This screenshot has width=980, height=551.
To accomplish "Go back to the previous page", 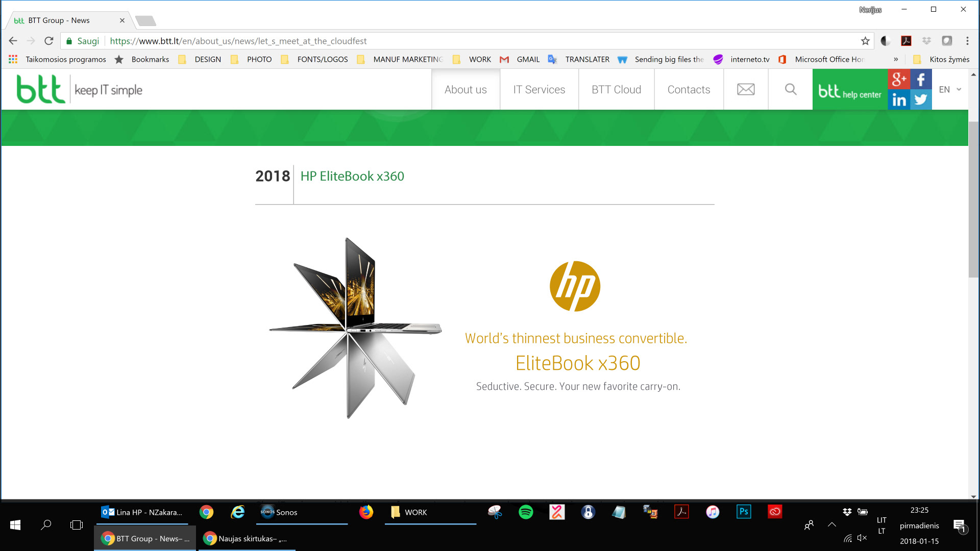I will [13, 41].
